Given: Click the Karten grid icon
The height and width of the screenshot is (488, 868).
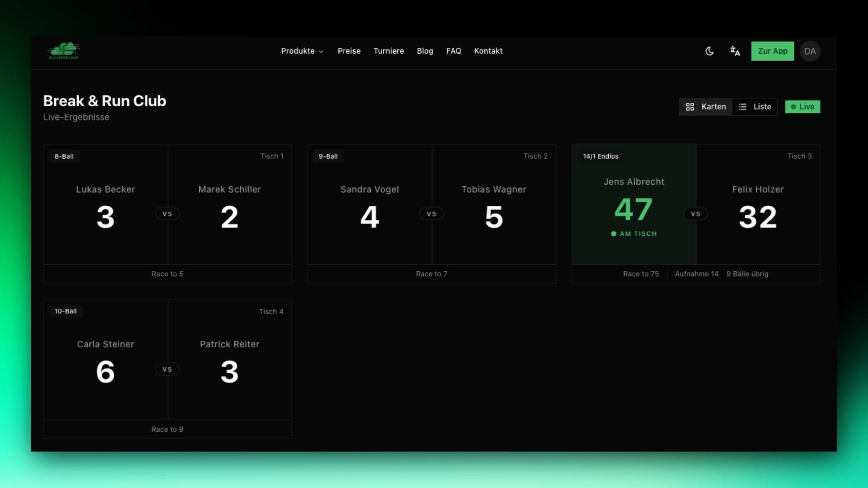Looking at the screenshot, I should (x=690, y=107).
